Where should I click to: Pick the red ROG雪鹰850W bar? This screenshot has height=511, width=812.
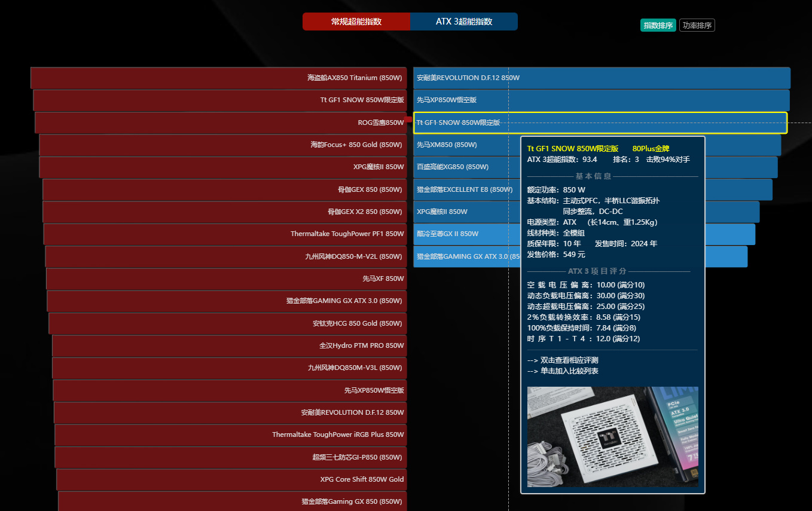[221, 123]
